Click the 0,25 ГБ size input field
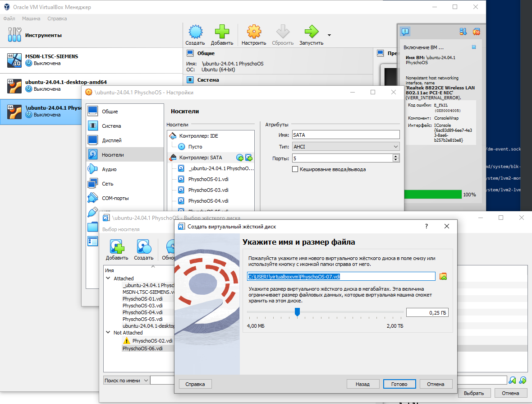This screenshot has width=532, height=404. pyautogui.click(x=427, y=313)
